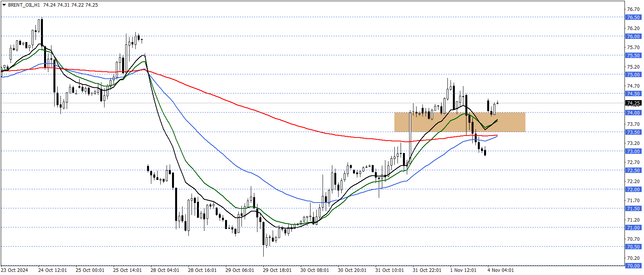Click the 75.20 price scale value

pyautogui.click(x=633, y=67)
